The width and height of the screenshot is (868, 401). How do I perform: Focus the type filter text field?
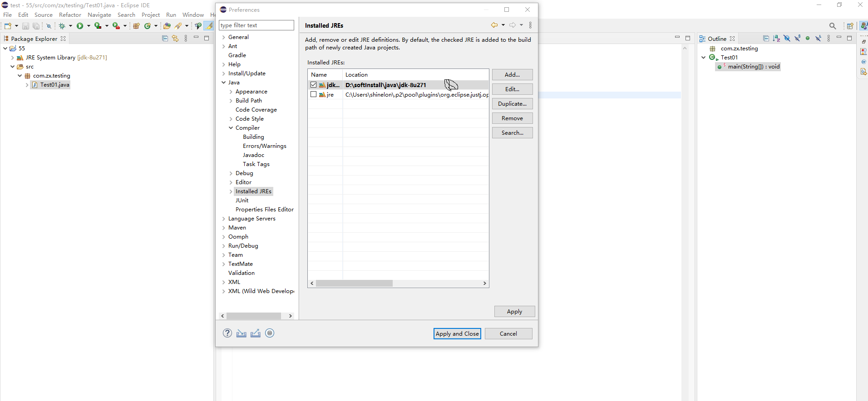point(256,25)
